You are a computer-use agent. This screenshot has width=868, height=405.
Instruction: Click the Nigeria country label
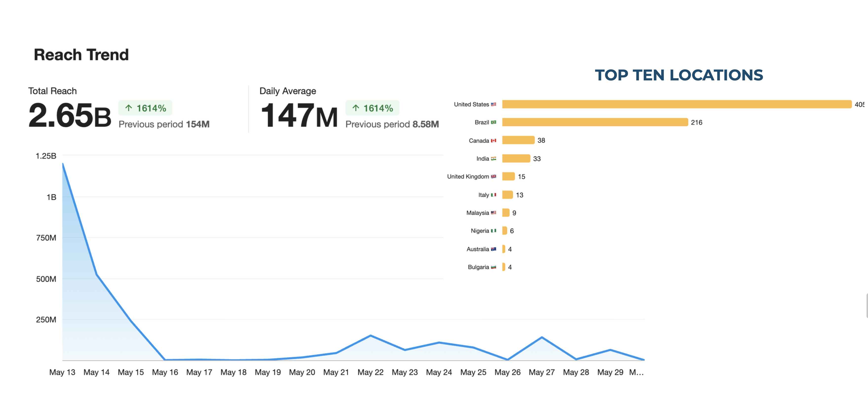(x=480, y=231)
